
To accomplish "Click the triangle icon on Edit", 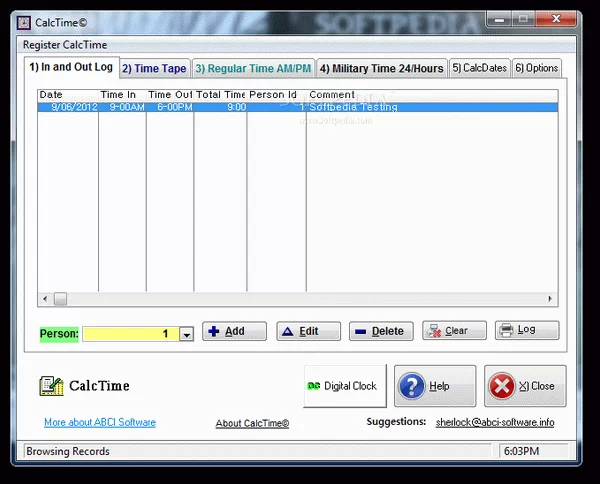I will coord(287,331).
